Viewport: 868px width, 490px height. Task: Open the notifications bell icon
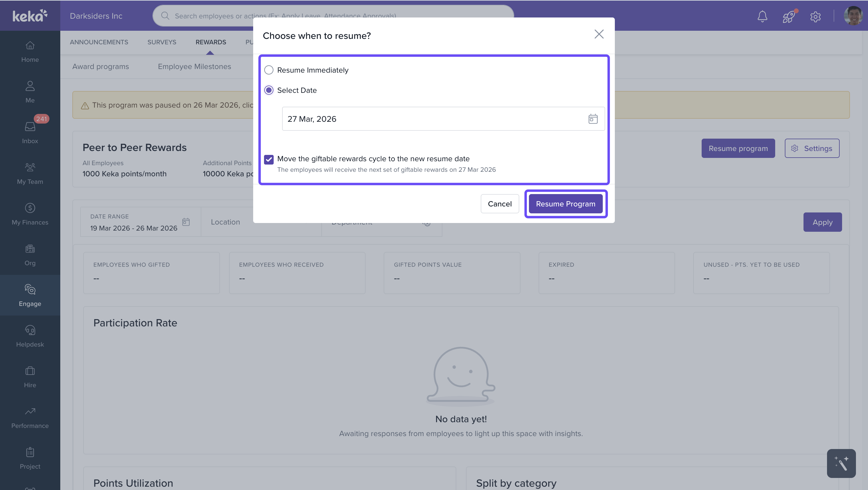762,16
